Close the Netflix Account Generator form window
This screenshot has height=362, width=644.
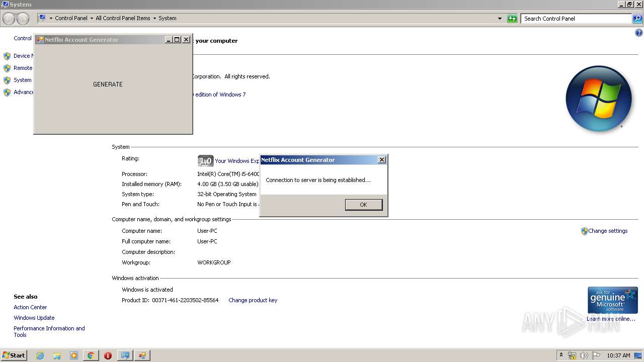click(x=186, y=40)
